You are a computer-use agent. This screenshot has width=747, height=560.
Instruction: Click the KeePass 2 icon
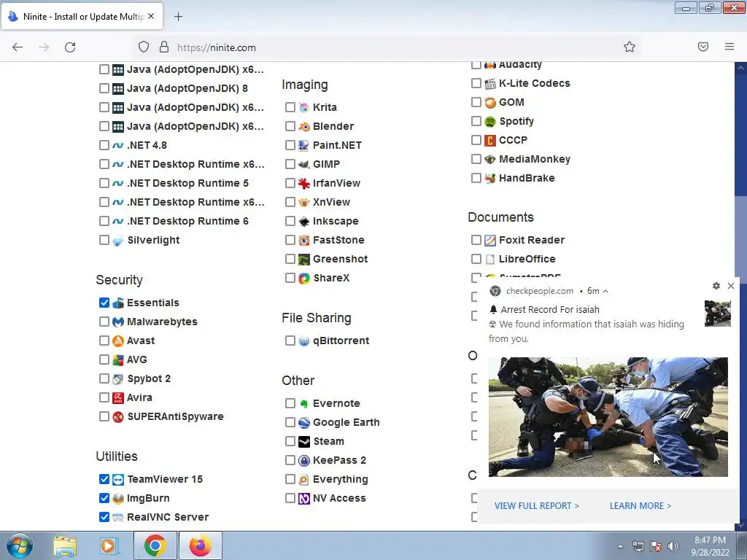(304, 461)
